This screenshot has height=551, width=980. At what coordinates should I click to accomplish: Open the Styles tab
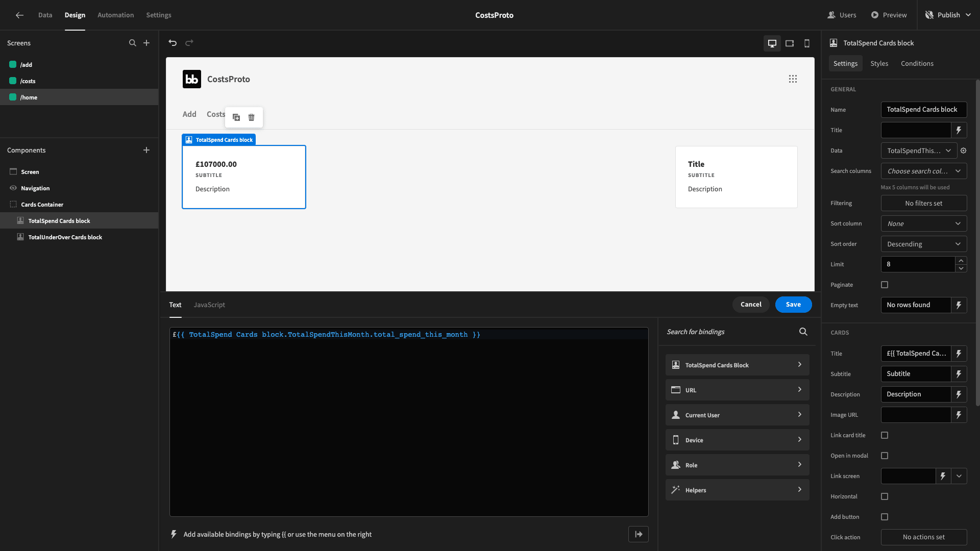point(879,63)
